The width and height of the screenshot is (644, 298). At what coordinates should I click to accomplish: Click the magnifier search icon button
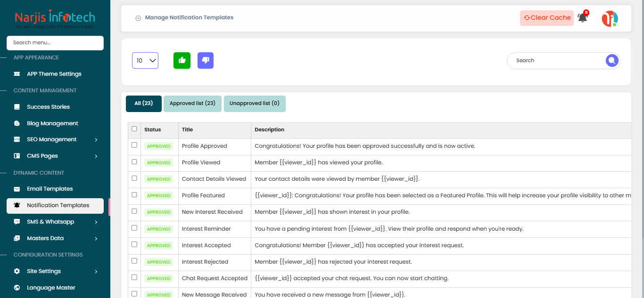[612, 60]
